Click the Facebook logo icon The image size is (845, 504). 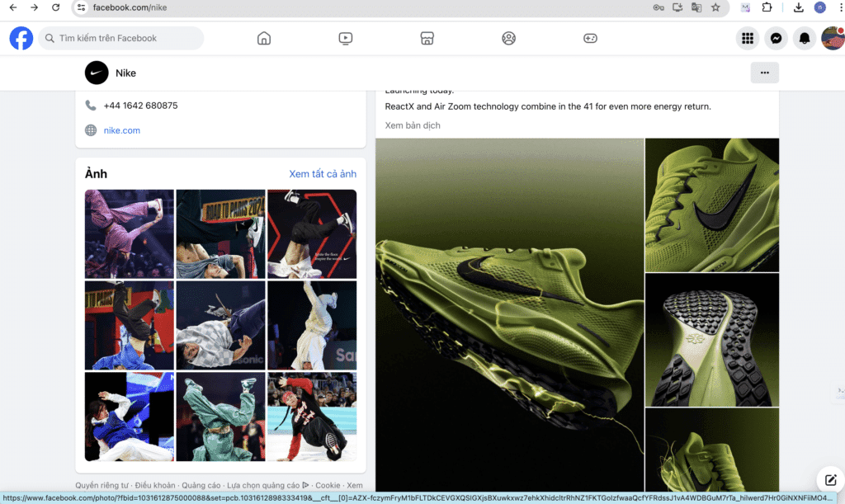21,38
